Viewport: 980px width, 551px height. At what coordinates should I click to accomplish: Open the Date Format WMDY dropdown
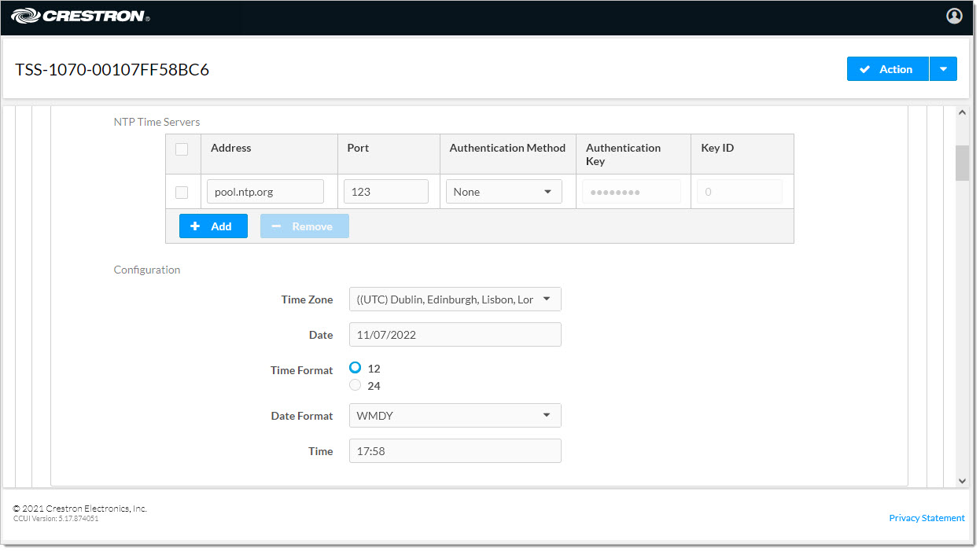click(455, 416)
